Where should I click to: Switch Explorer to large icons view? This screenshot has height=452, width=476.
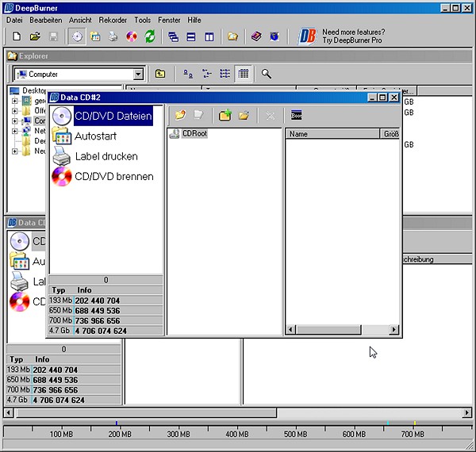(x=188, y=74)
